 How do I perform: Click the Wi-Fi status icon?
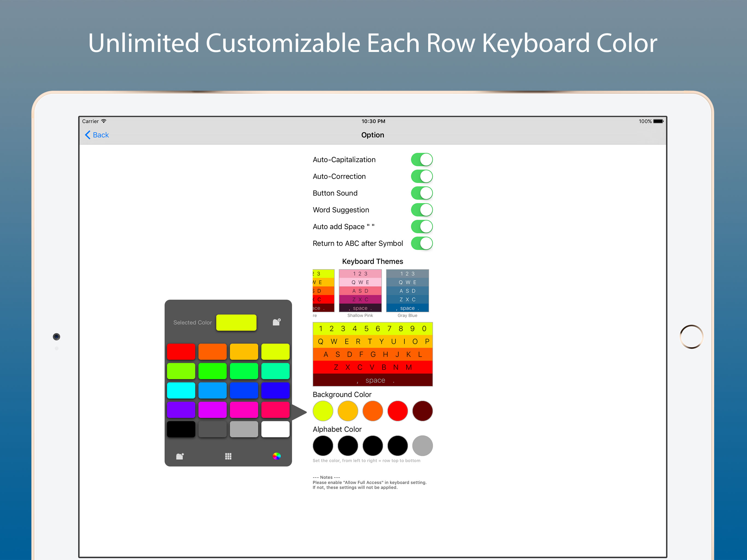tap(104, 121)
